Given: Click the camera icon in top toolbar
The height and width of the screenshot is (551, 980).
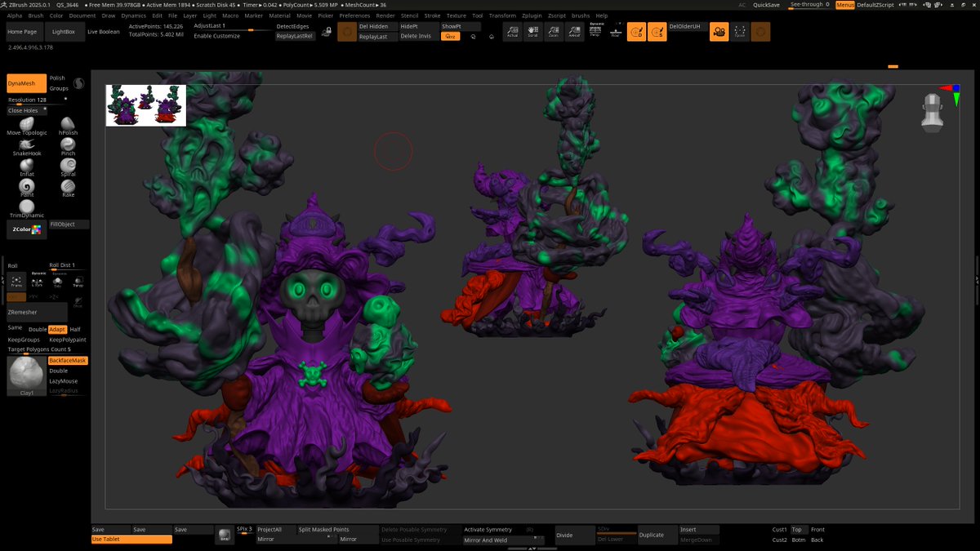Looking at the screenshot, I should [719, 32].
